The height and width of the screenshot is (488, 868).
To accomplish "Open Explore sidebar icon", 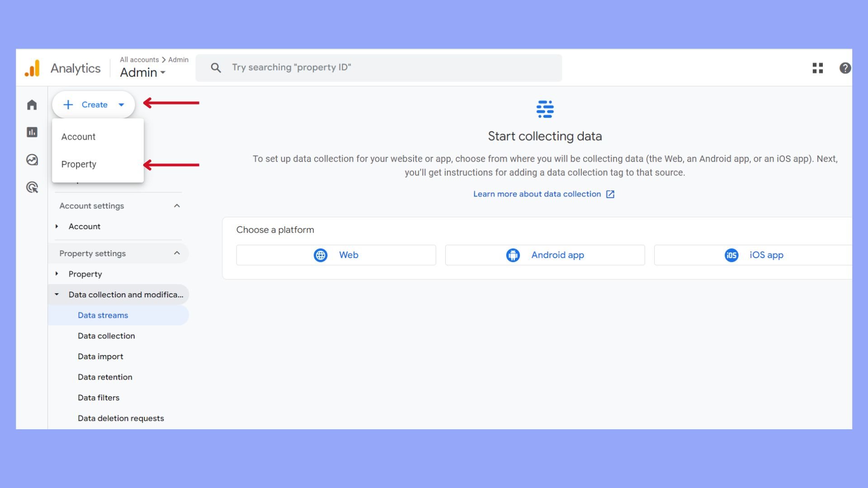I will [32, 160].
